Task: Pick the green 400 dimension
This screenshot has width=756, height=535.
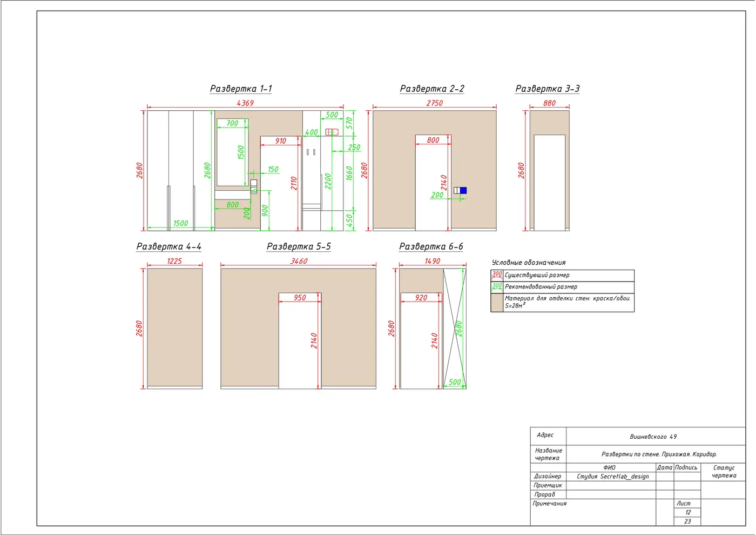Action: pos(312,132)
